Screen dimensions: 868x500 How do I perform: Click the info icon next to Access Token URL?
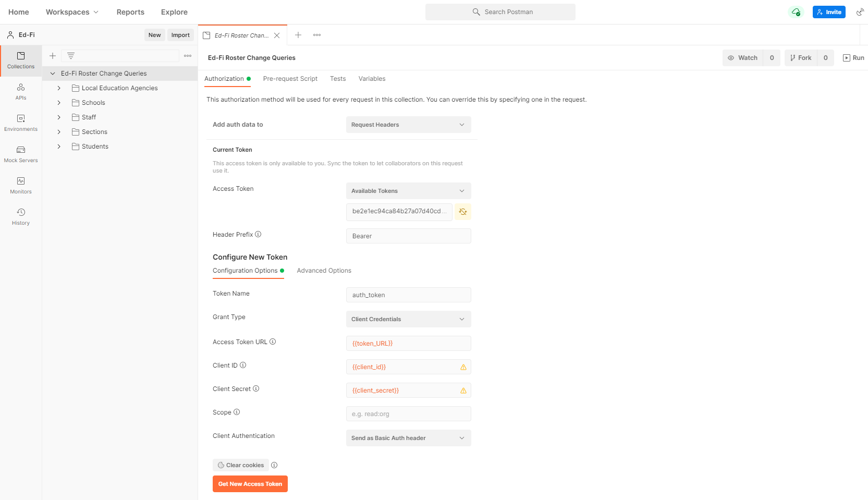pyautogui.click(x=273, y=342)
